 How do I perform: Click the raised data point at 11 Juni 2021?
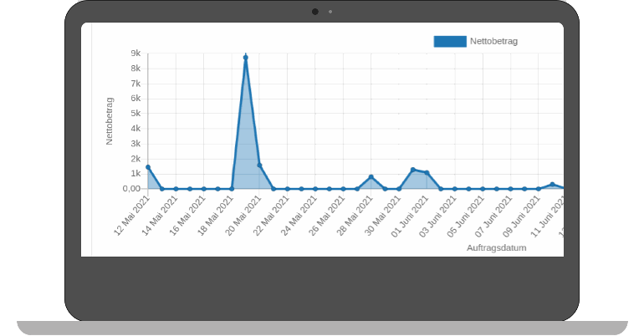552,185
